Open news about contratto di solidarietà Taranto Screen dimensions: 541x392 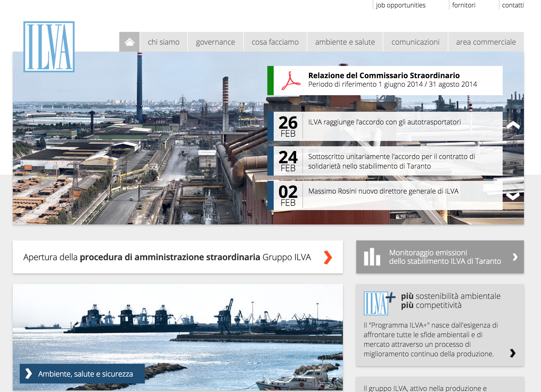tap(391, 161)
